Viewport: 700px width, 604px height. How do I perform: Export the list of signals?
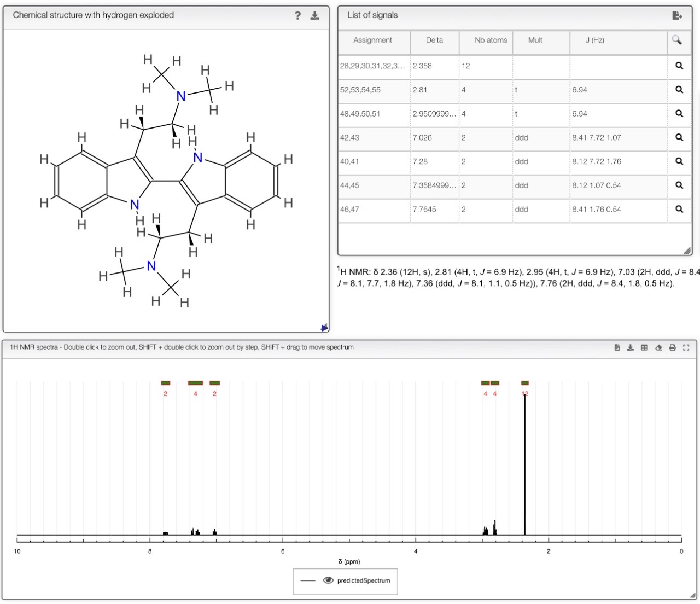pyautogui.click(x=677, y=15)
